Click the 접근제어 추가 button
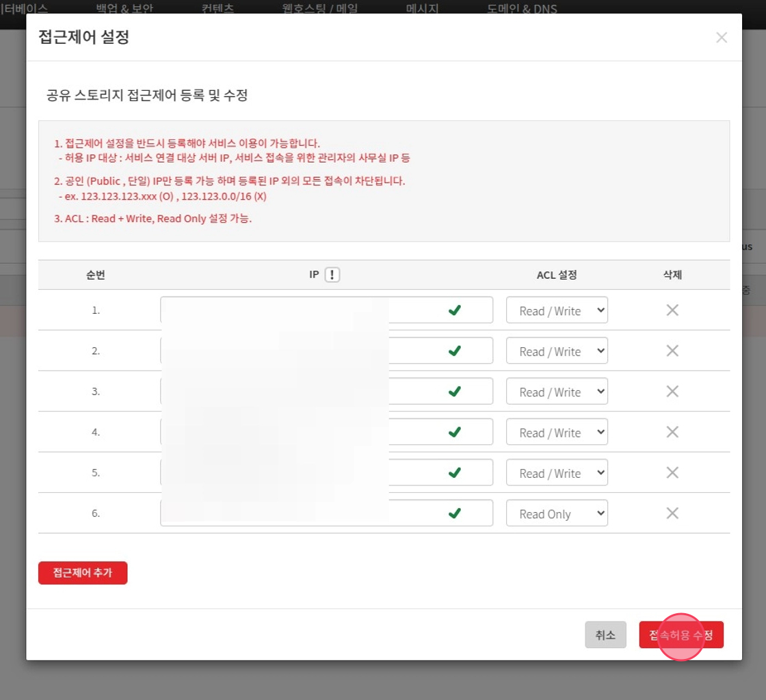Viewport: 766px width, 700px height. [x=83, y=573]
